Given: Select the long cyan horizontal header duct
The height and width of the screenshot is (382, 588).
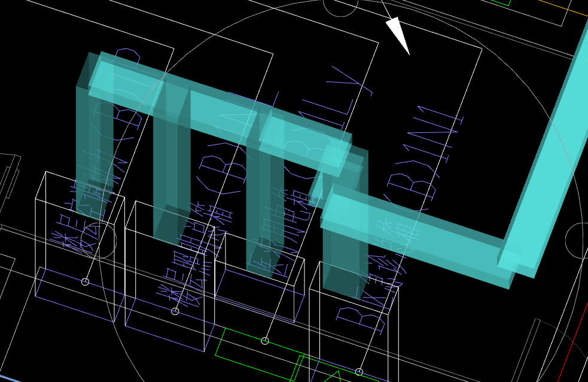Looking at the screenshot, I should pyautogui.click(x=221, y=113).
